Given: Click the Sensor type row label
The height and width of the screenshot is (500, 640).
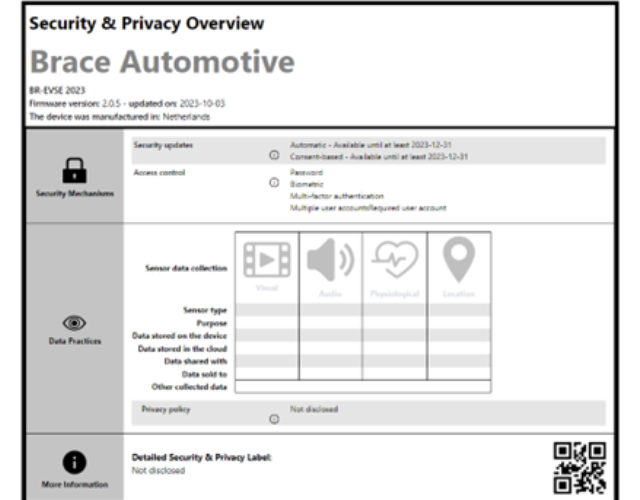Looking at the screenshot, I should coord(205,310).
